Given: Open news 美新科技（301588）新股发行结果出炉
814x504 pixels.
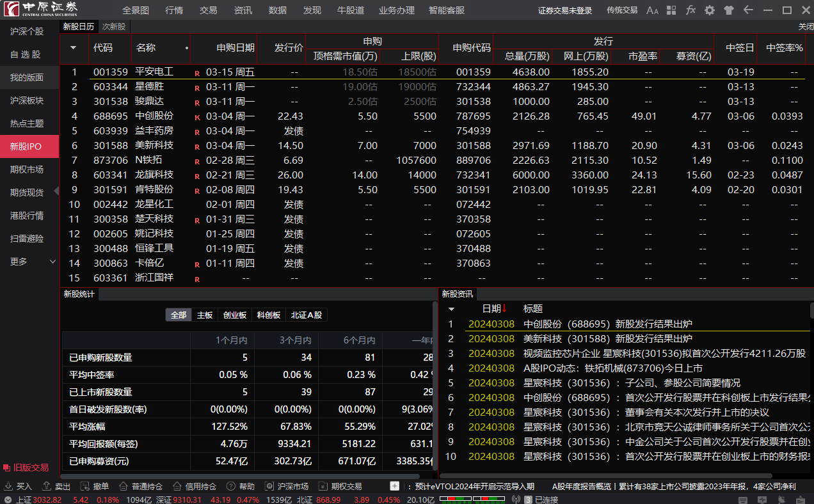Looking at the screenshot, I should 608,339.
